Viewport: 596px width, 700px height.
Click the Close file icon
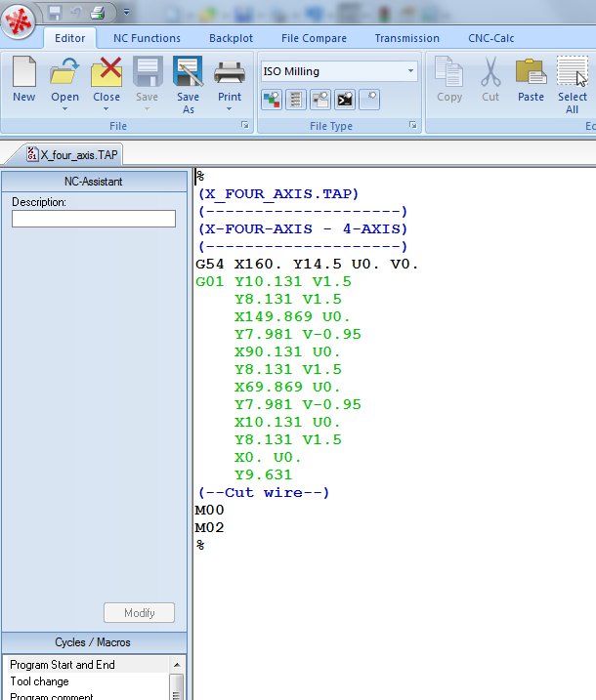tap(106, 72)
